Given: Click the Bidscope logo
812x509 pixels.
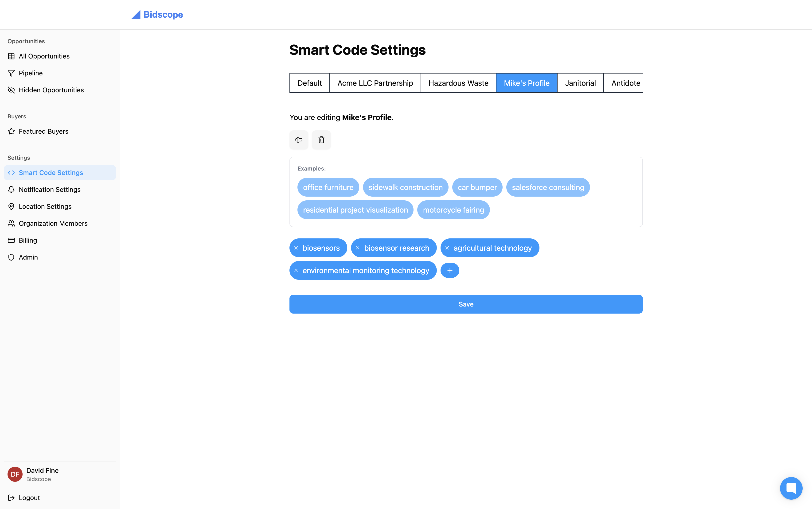Looking at the screenshot, I should click(157, 15).
